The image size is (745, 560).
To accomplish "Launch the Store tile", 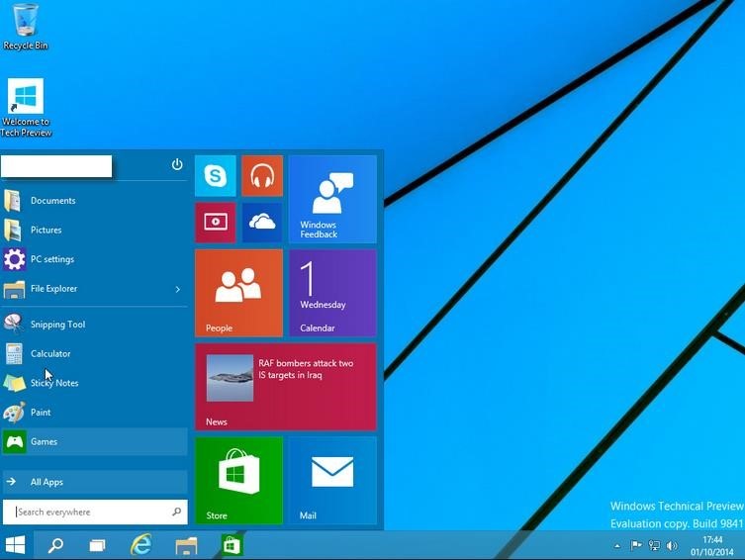I will tap(238, 481).
